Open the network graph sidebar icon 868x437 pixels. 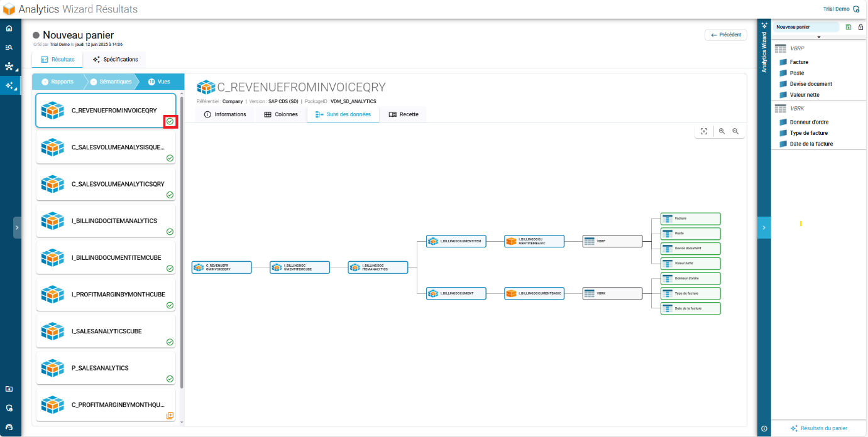pyautogui.click(x=9, y=66)
